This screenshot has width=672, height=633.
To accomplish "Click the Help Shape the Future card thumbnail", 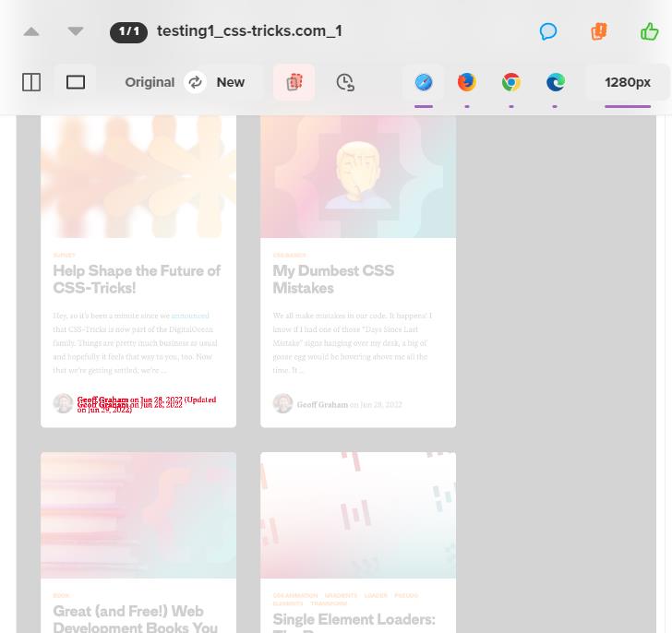I will tap(138, 176).
